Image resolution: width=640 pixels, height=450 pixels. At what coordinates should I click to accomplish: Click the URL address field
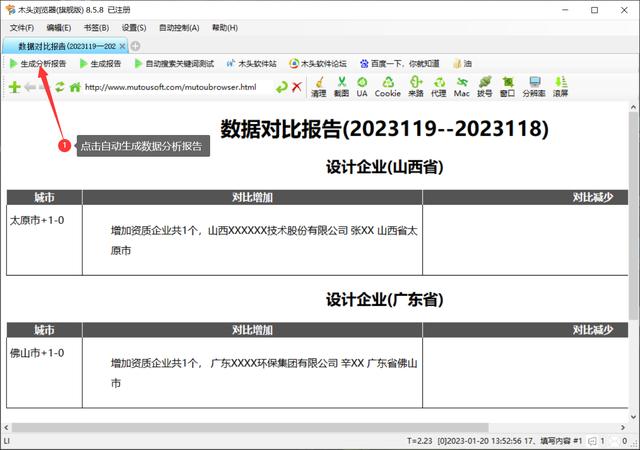(x=178, y=87)
